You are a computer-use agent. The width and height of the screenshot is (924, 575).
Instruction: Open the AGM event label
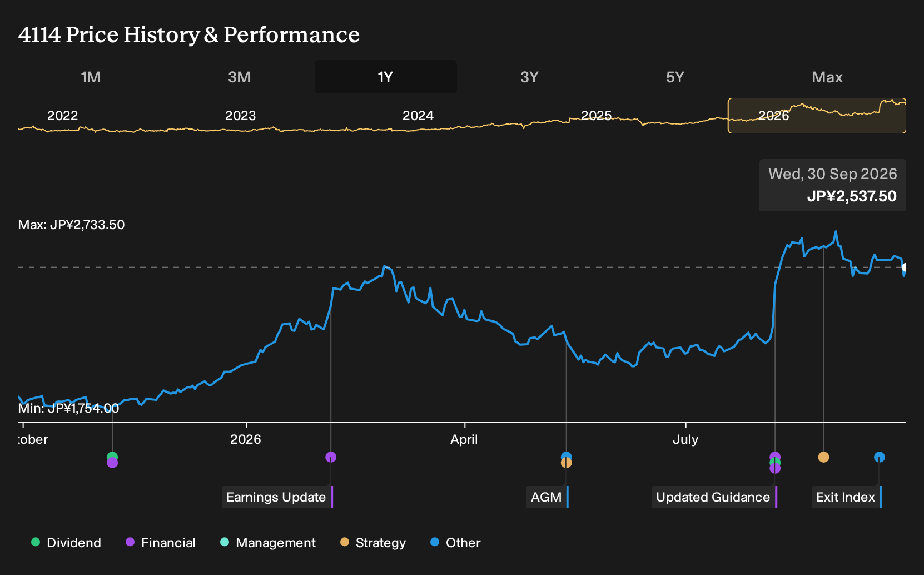coord(548,497)
